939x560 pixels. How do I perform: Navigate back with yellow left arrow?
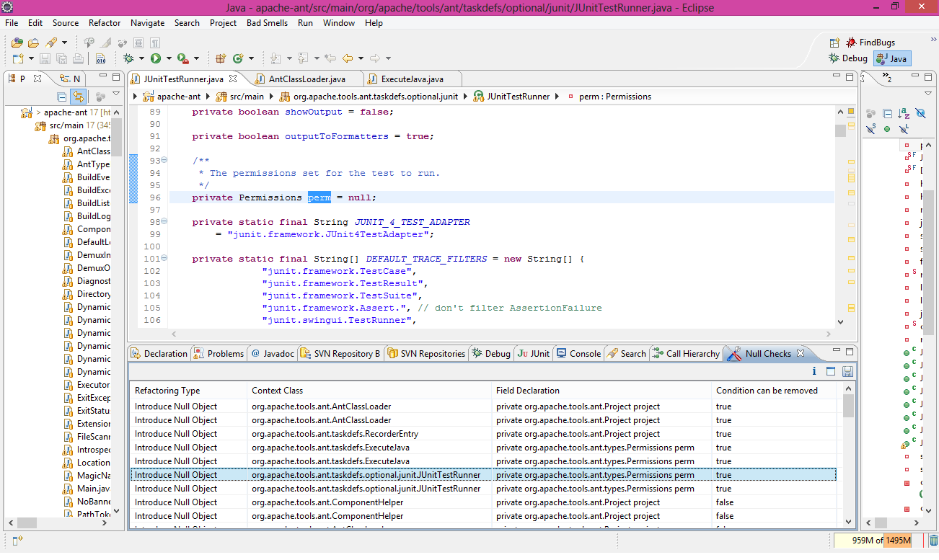[348, 58]
